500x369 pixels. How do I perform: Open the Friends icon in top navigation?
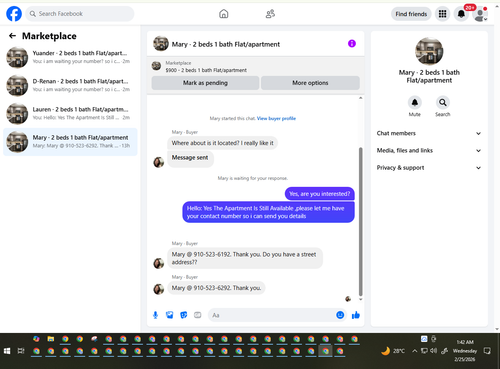[x=270, y=14]
